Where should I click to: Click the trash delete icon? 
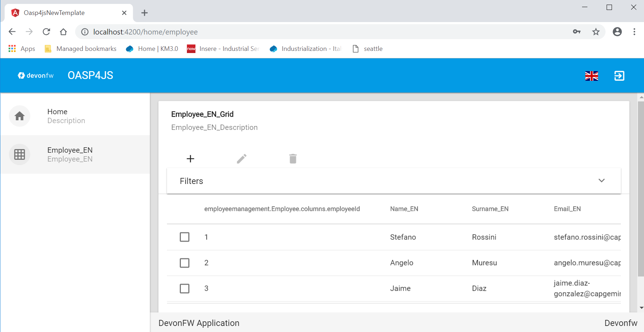pyautogui.click(x=293, y=159)
